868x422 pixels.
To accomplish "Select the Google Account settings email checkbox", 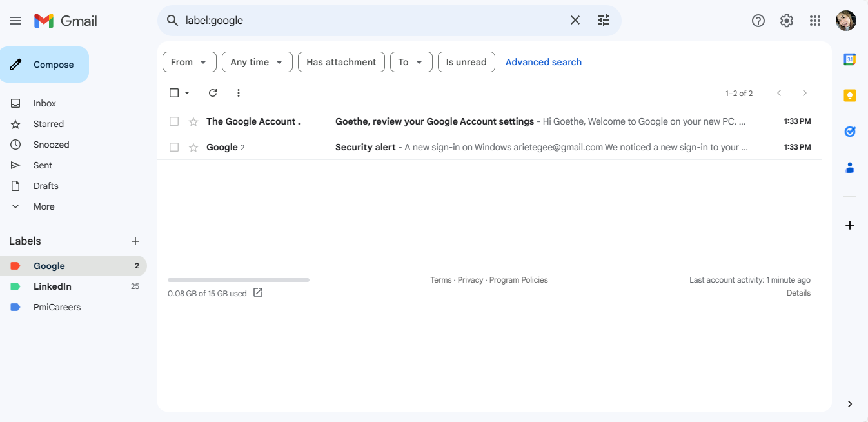I will coord(174,121).
